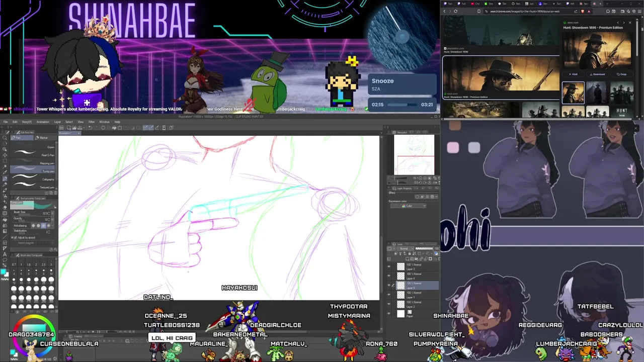
Task: Hide Layer 5 with eye icon
Action: click(389, 285)
